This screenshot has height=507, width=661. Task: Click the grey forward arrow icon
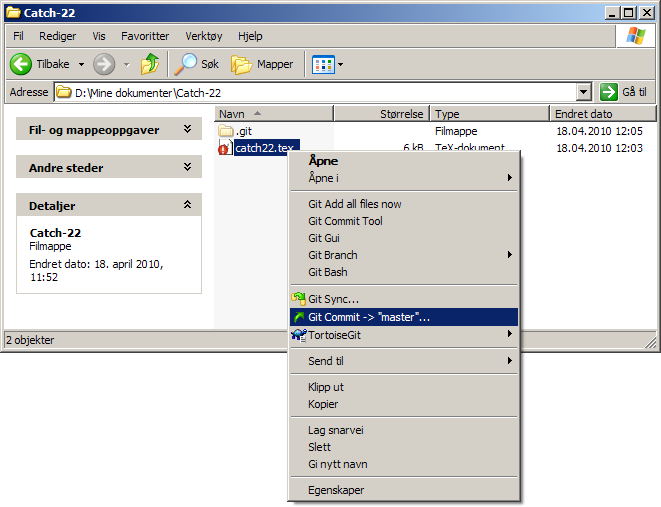pos(104,64)
